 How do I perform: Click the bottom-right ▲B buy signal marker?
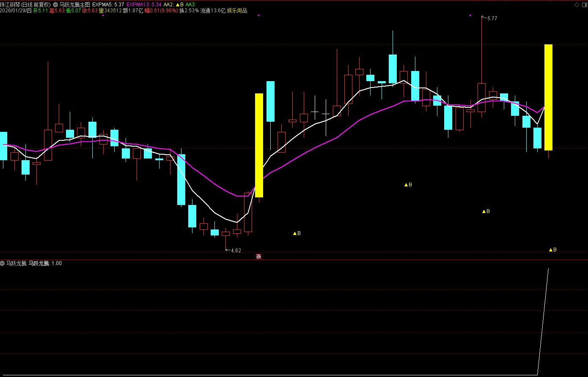pos(552,250)
